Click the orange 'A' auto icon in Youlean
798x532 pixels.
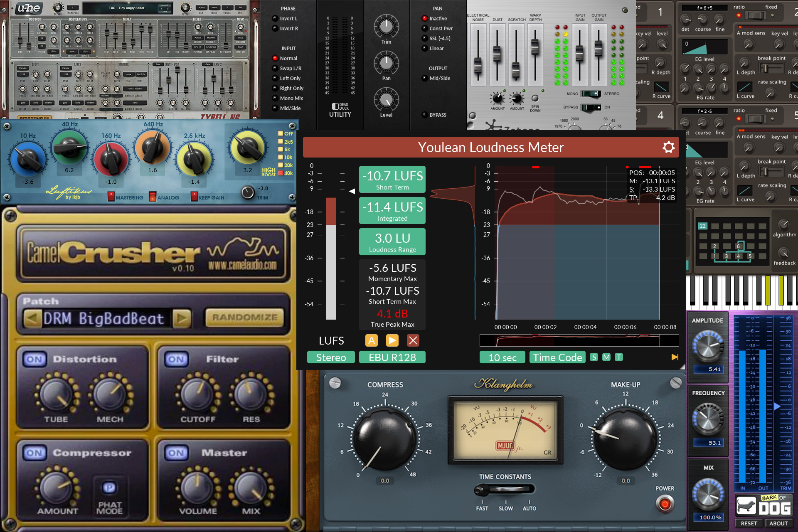pos(371,340)
